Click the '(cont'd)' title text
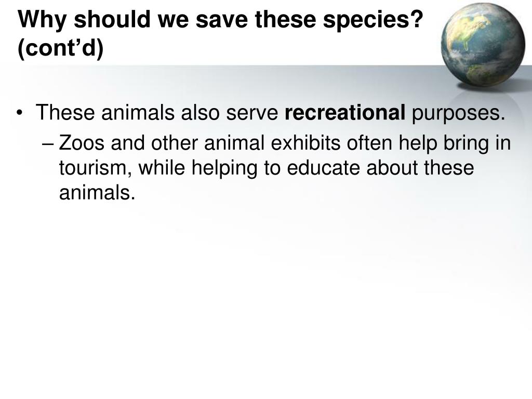The width and height of the screenshot is (532, 399). point(61,48)
